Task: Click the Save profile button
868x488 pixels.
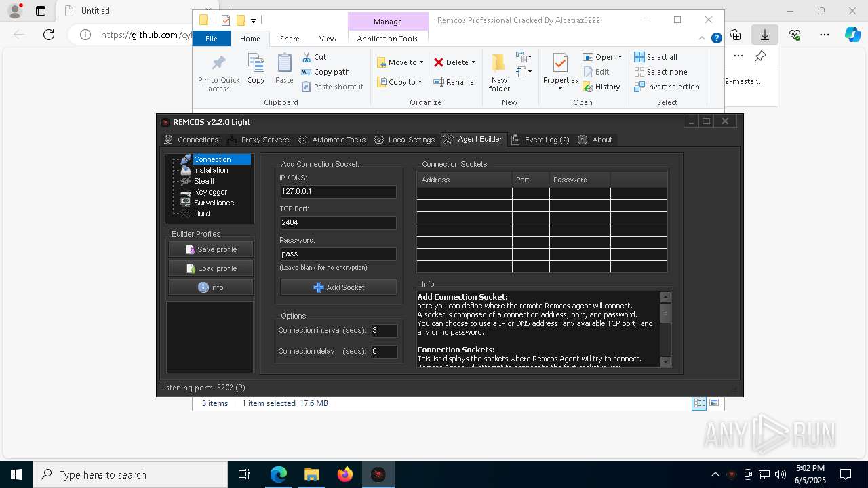Action: click(x=211, y=249)
